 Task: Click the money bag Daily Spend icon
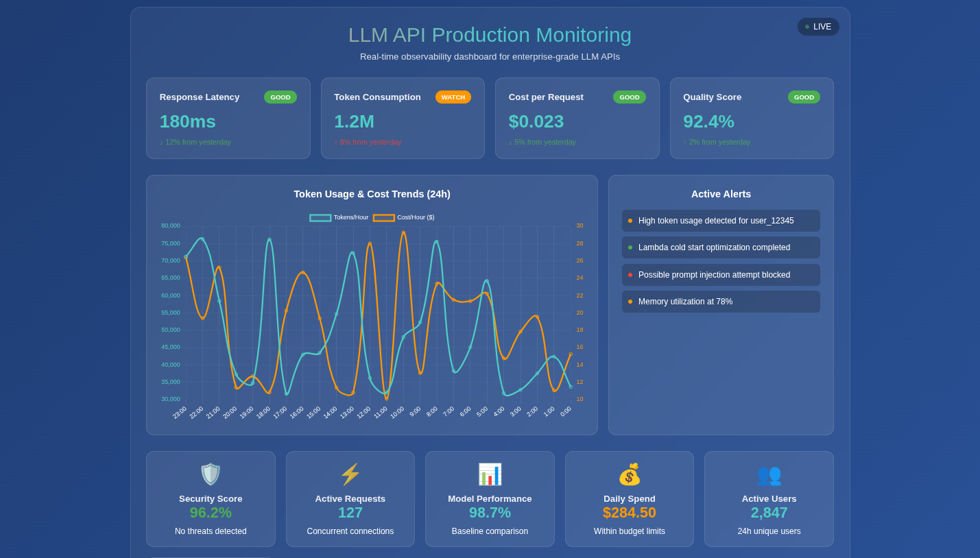[x=630, y=474]
